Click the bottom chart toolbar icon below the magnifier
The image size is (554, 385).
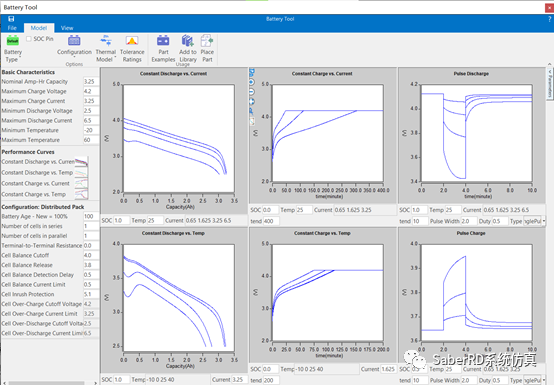click(x=252, y=121)
